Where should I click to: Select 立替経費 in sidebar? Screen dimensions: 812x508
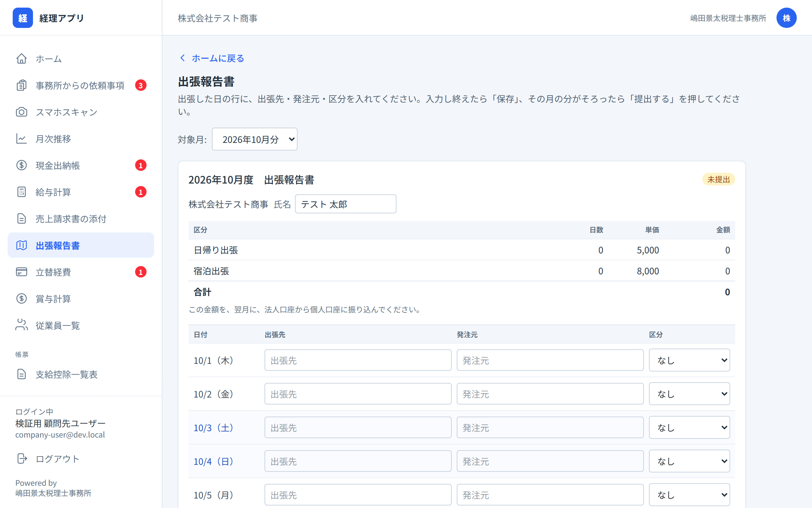point(81,272)
